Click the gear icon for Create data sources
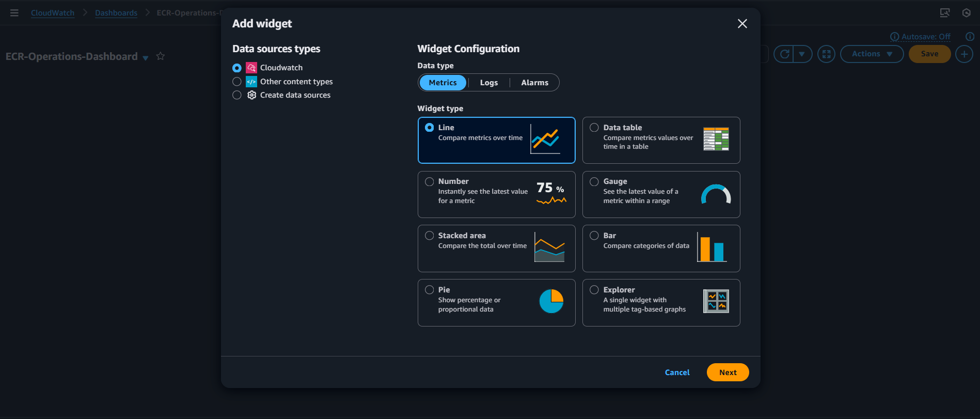The width and height of the screenshot is (980, 419). click(251, 95)
